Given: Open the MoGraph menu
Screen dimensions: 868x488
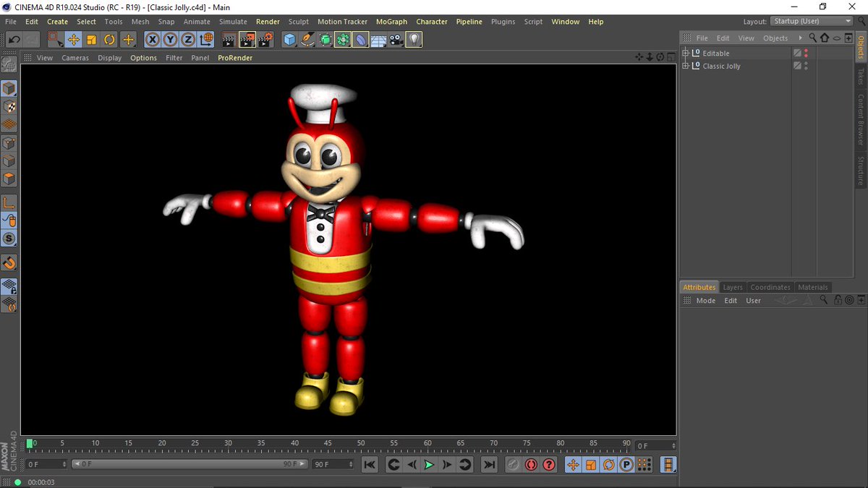Looking at the screenshot, I should point(391,22).
